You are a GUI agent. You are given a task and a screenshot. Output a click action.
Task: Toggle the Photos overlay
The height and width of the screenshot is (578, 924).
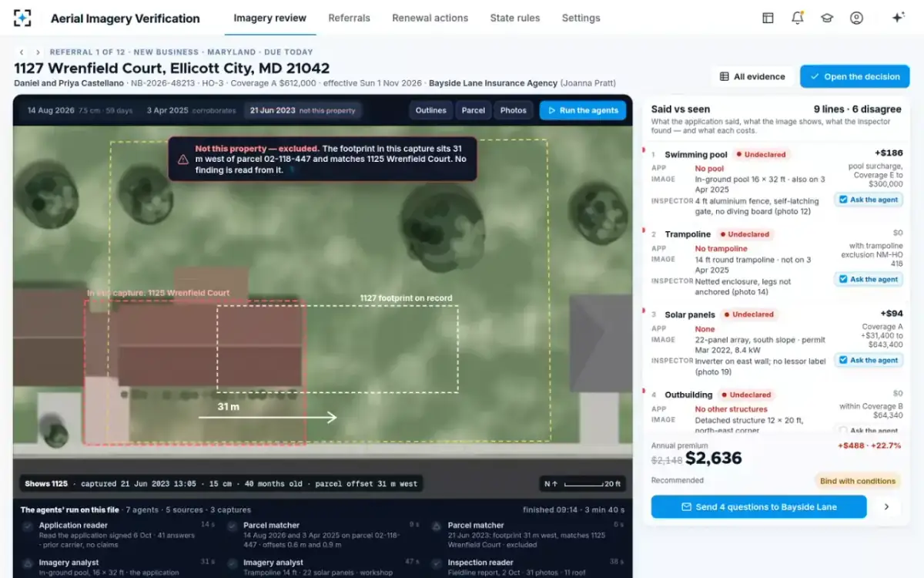[514, 110]
